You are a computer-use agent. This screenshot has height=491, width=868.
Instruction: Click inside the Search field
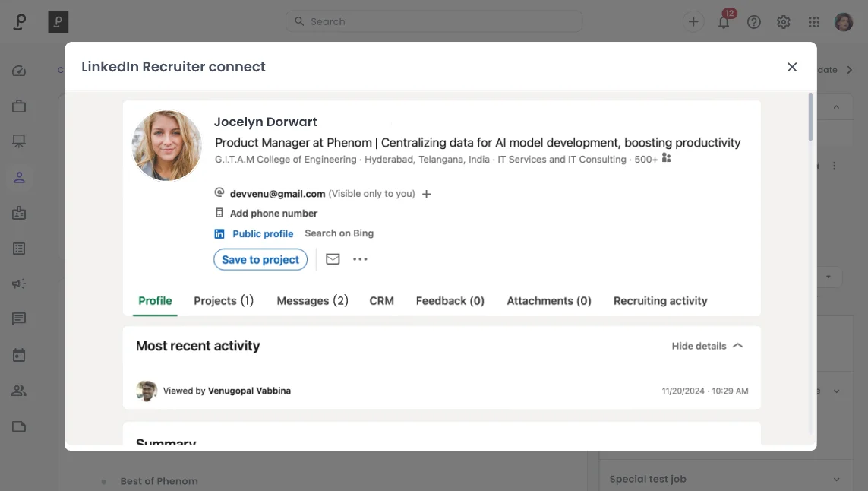[x=434, y=21]
